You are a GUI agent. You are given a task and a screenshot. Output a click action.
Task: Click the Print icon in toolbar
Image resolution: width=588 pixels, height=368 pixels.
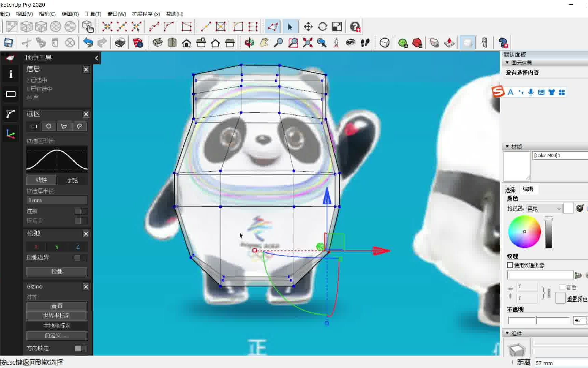120,43
